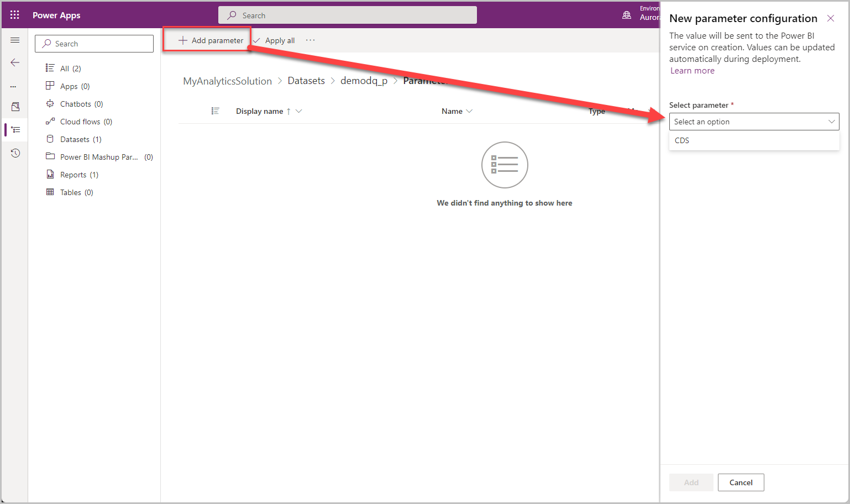Viewport: 850px width, 504px height.
Task: Select the objects list icon in the left rail
Action: (15, 130)
